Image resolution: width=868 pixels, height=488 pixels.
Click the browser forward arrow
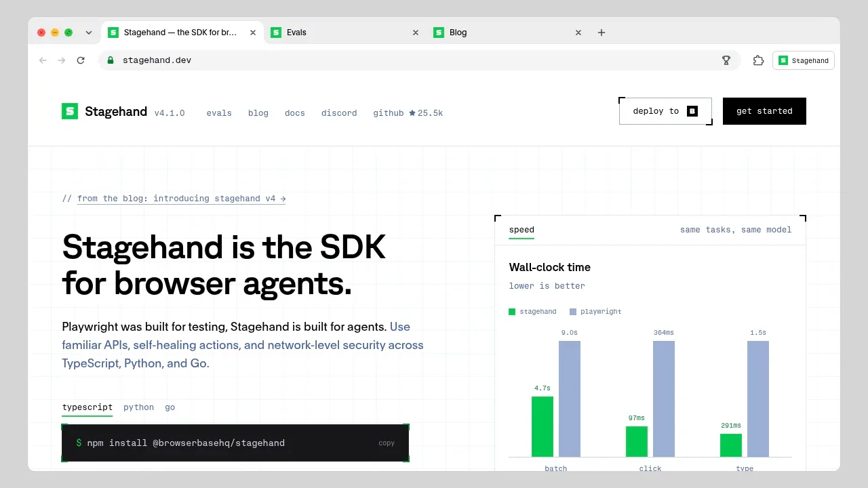pos(62,60)
